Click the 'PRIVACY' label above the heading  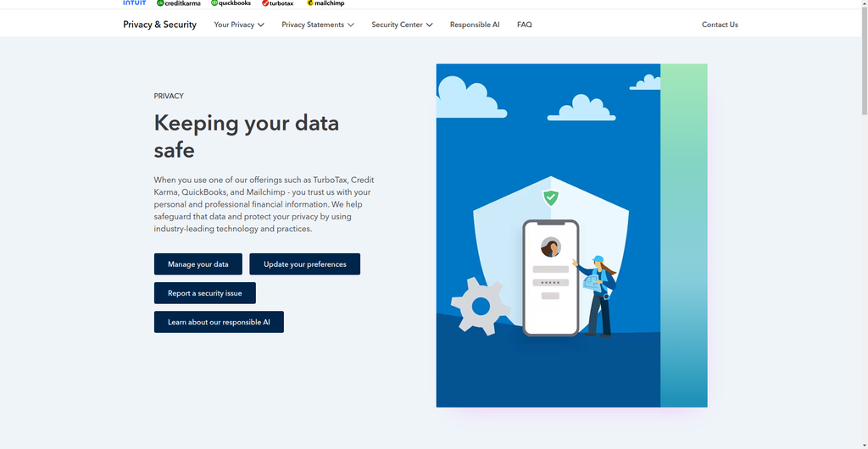[x=169, y=96]
